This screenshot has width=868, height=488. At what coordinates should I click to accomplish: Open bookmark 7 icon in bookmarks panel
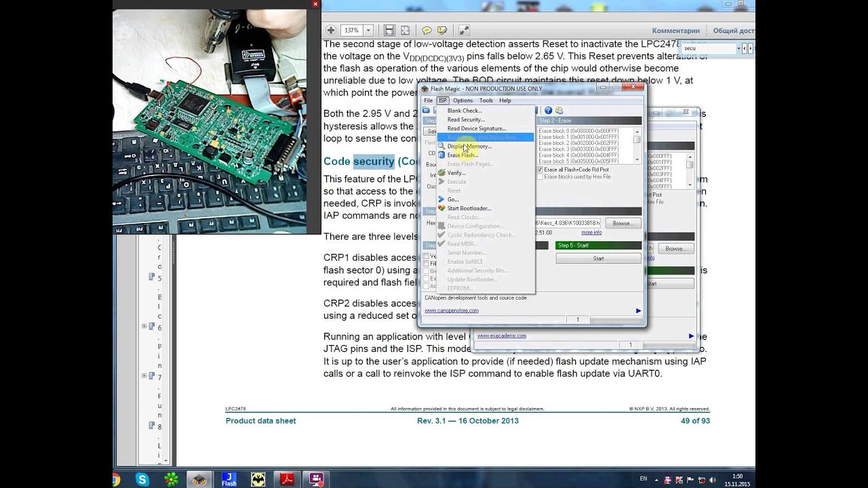coord(152,375)
